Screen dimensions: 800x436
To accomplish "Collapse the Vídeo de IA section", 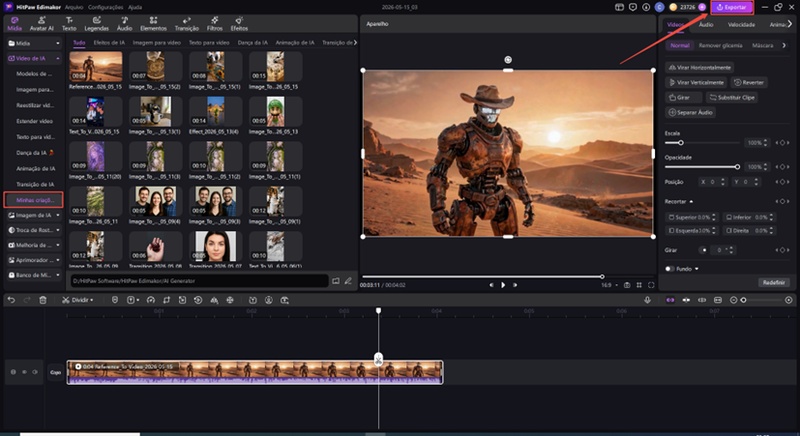I will [58, 59].
